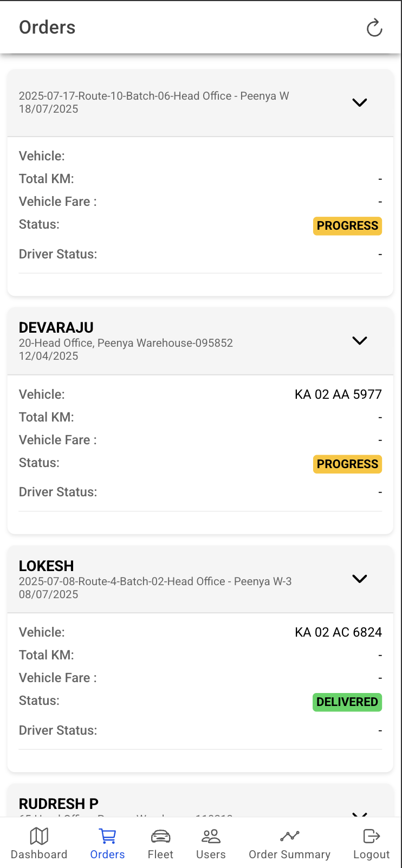Expand the Route-10-Batch-06 order card
This screenshot has width=402, height=868.
coord(360,102)
